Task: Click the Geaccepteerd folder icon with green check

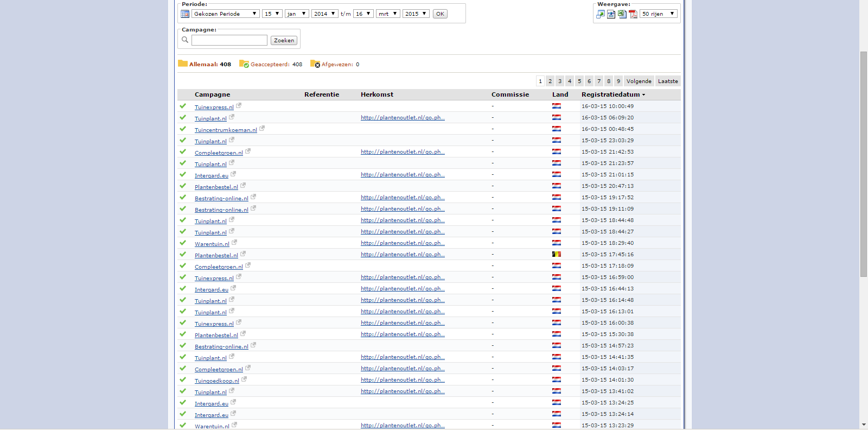Action: click(244, 64)
